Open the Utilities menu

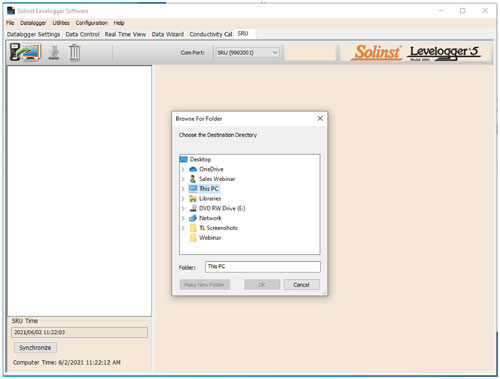pyautogui.click(x=61, y=23)
